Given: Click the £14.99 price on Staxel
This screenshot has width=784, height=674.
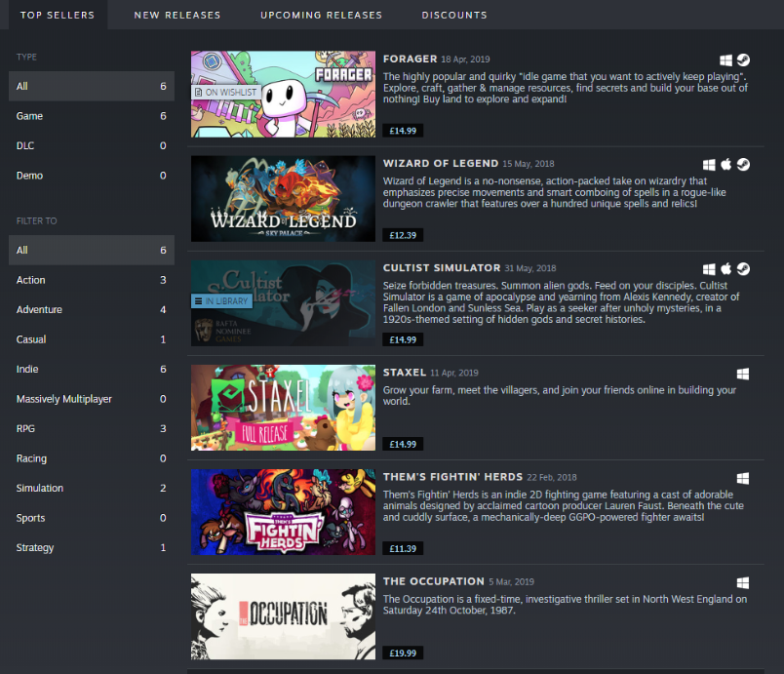Looking at the screenshot, I should point(403,444).
